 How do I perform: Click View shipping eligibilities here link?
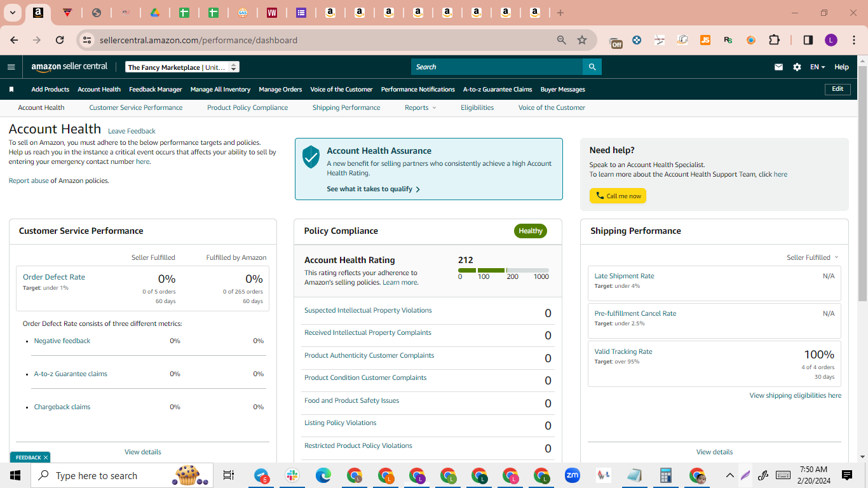tap(796, 396)
